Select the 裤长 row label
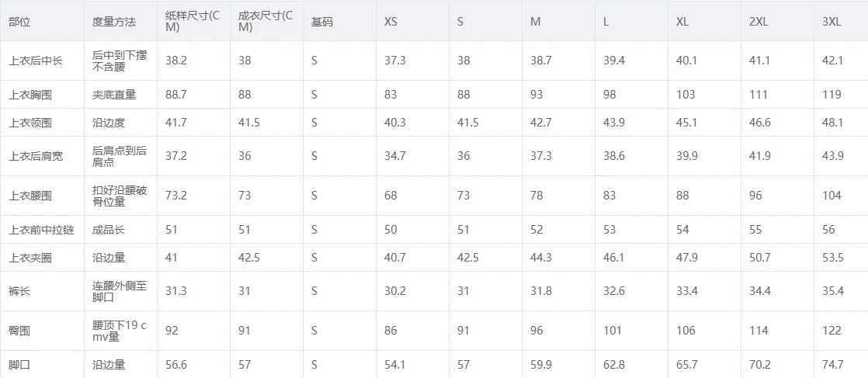Screen dimensions: 868x378 point(19,290)
